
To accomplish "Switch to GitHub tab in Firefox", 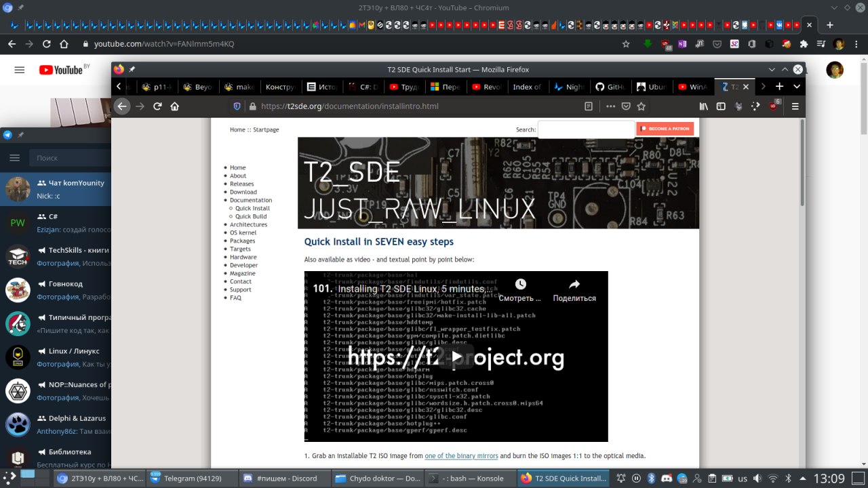I will click(610, 87).
